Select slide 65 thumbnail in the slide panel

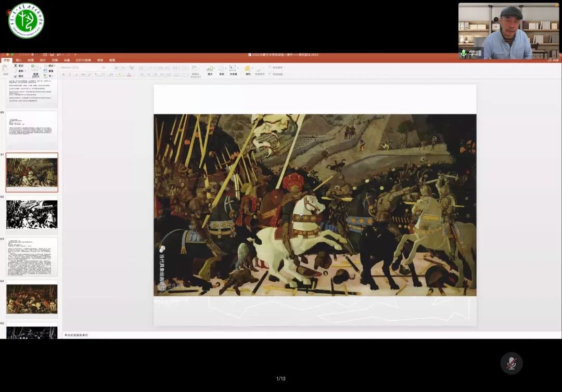(32, 331)
